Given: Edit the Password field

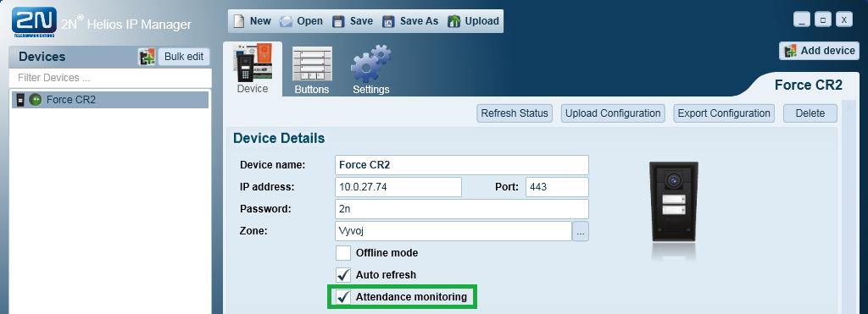Looking at the screenshot, I should pyautogui.click(x=462, y=209).
